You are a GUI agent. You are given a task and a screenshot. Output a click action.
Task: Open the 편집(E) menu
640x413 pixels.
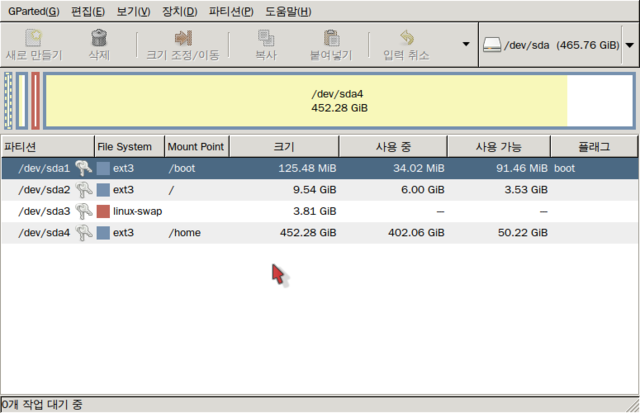pyautogui.click(x=88, y=11)
